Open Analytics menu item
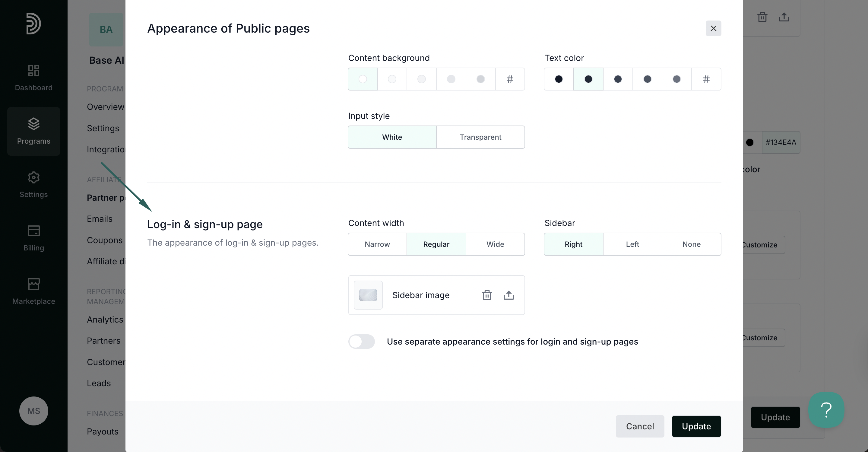The width and height of the screenshot is (868, 452). pos(105,320)
